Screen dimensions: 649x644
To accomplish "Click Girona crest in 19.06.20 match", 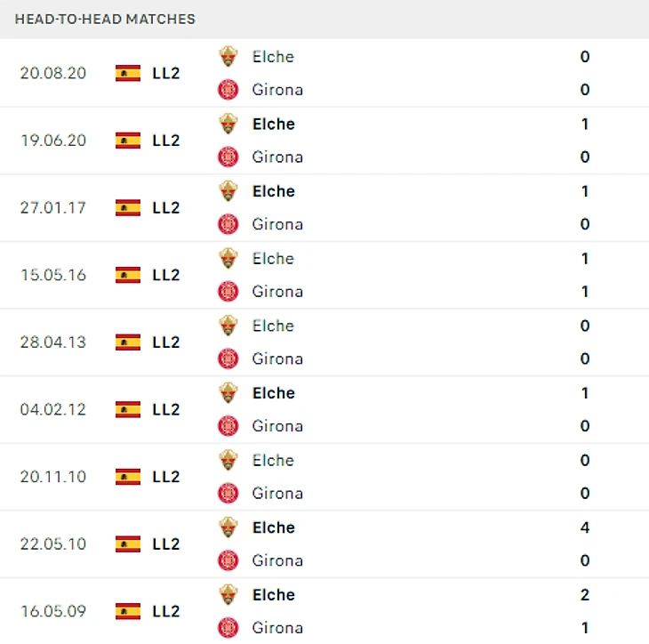I will coord(228,157).
